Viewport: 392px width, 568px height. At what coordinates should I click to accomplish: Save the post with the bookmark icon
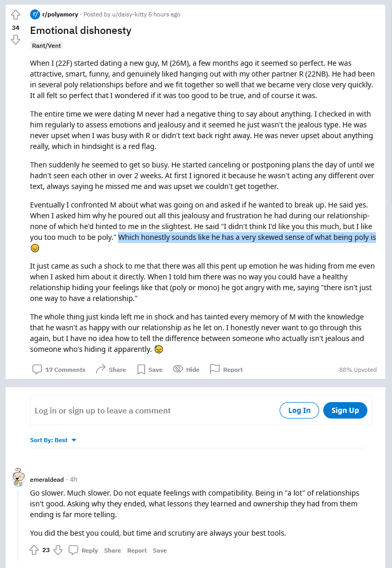(x=141, y=369)
